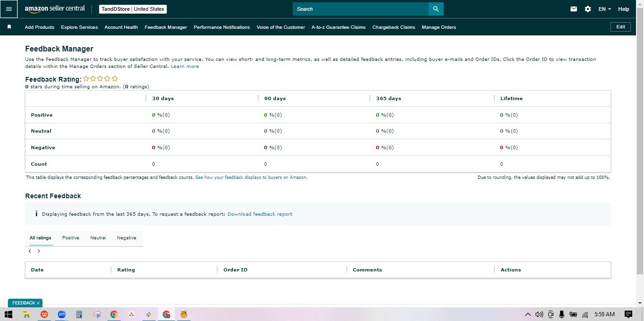The width and height of the screenshot is (644, 321).
Task: Click the information icon in Recent Feedback
Action: (36, 214)
